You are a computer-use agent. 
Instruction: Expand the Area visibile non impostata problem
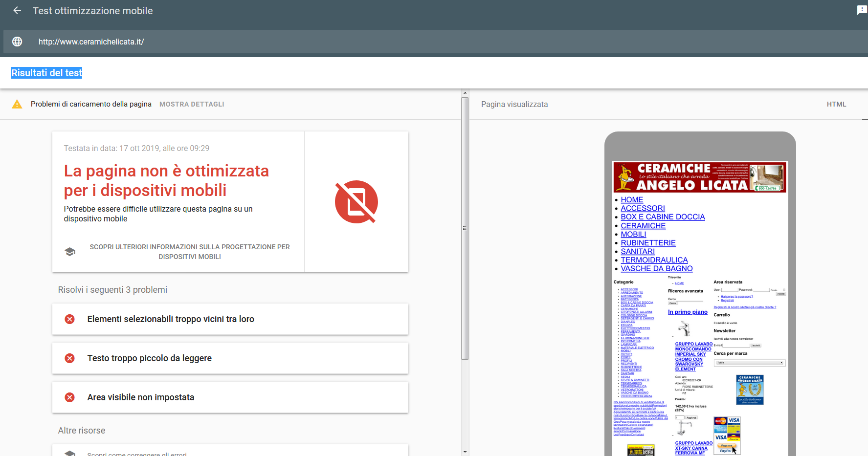click(x=230, y=397)
